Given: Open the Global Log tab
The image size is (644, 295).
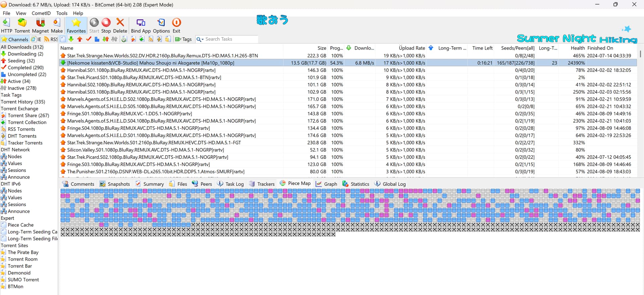Looking at the screenshot, I should click(390, 184).
